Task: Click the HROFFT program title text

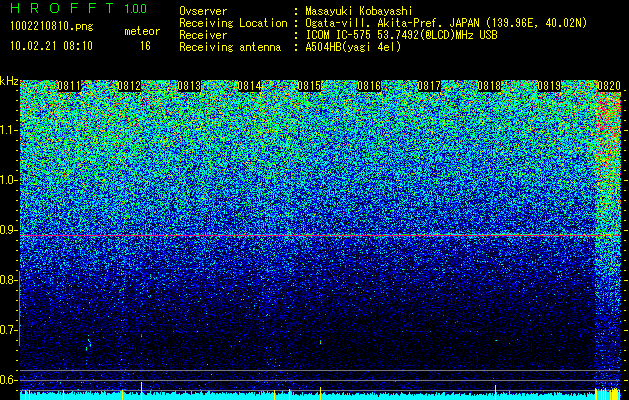Action: click(62, 8)
